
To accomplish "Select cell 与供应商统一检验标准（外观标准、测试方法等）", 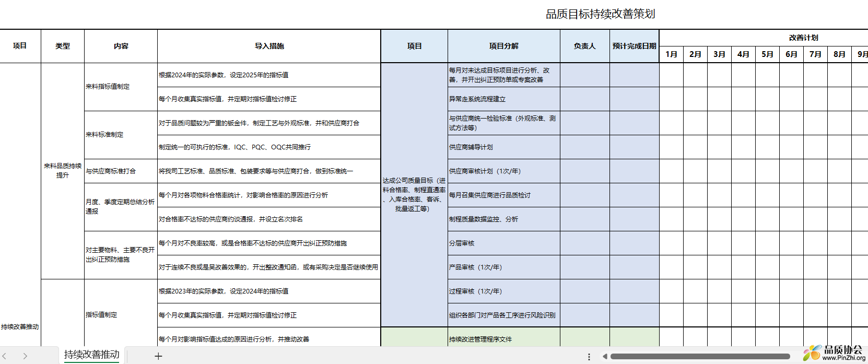I will point(504,123).
